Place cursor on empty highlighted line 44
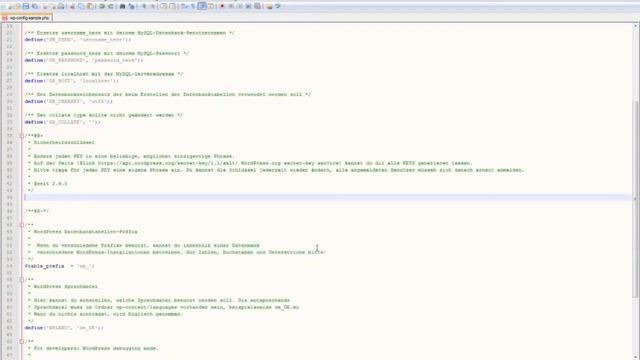 [x=327, y=197]
